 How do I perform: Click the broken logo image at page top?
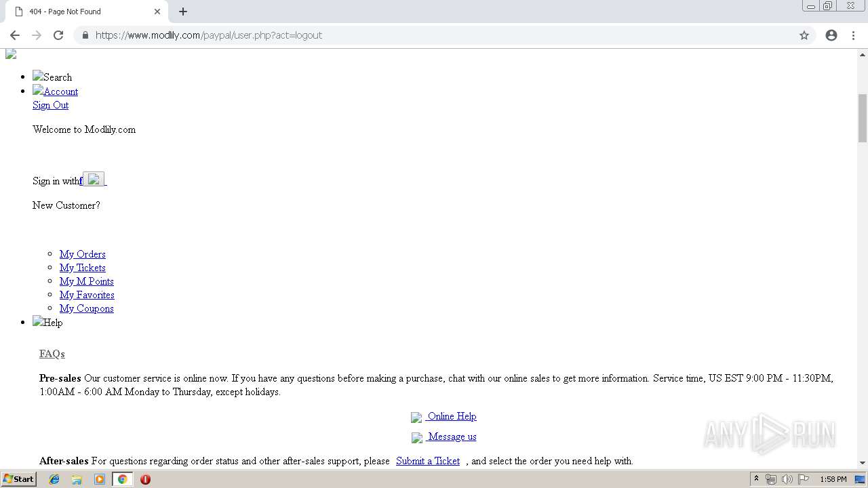pyautogui.click(x=11, y=54)
